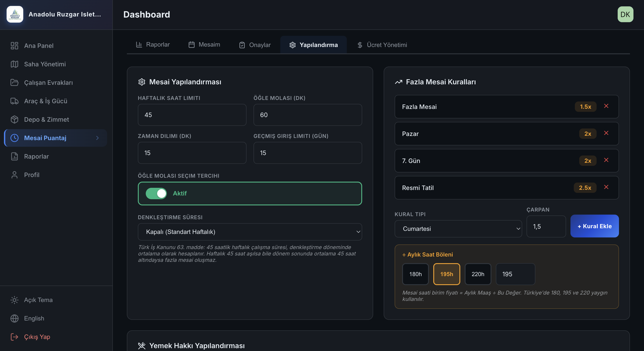Click the Açık Tema sun icon
This screenshot has width=644, height=351.
point(14,300)
